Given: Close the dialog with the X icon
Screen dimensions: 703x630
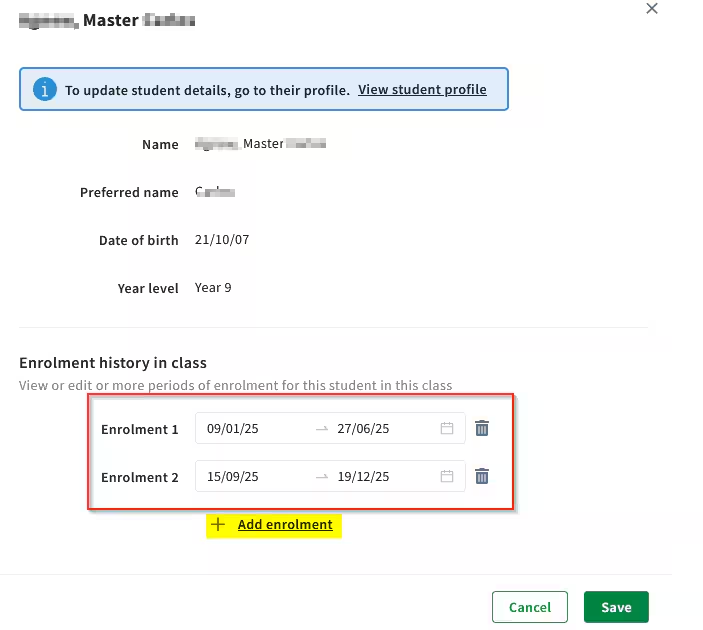Looking at the screenshot, I should click(652, 9).
